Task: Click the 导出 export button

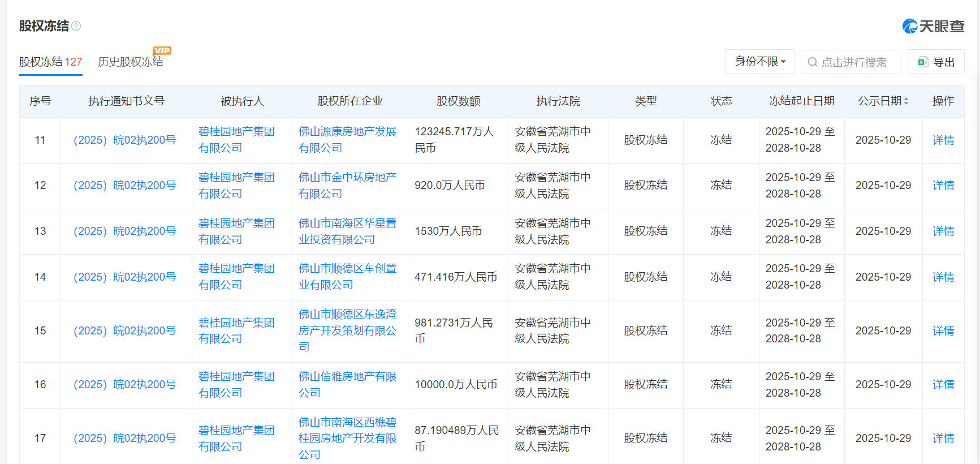Action: pyautogui.click(x=936, y=62)
